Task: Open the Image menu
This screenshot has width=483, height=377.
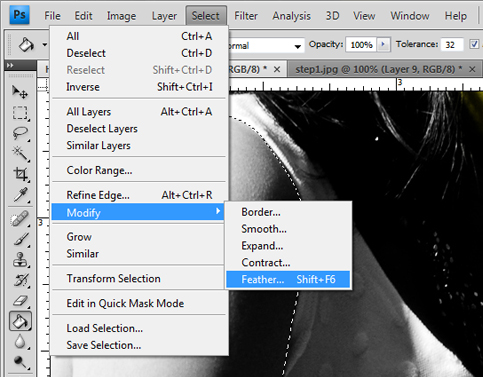Action: point(121,16)
